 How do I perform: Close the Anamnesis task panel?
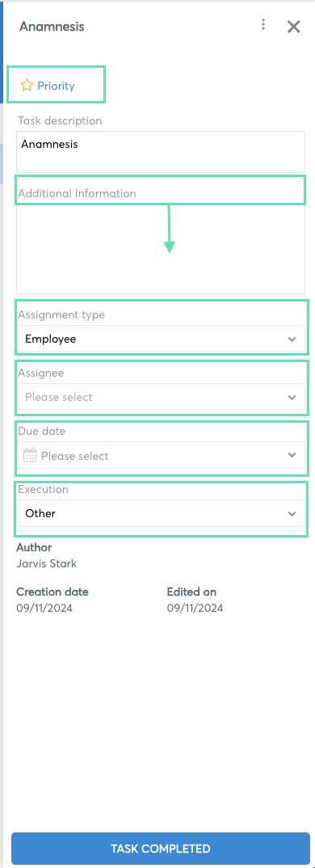[x=293, y=27]
